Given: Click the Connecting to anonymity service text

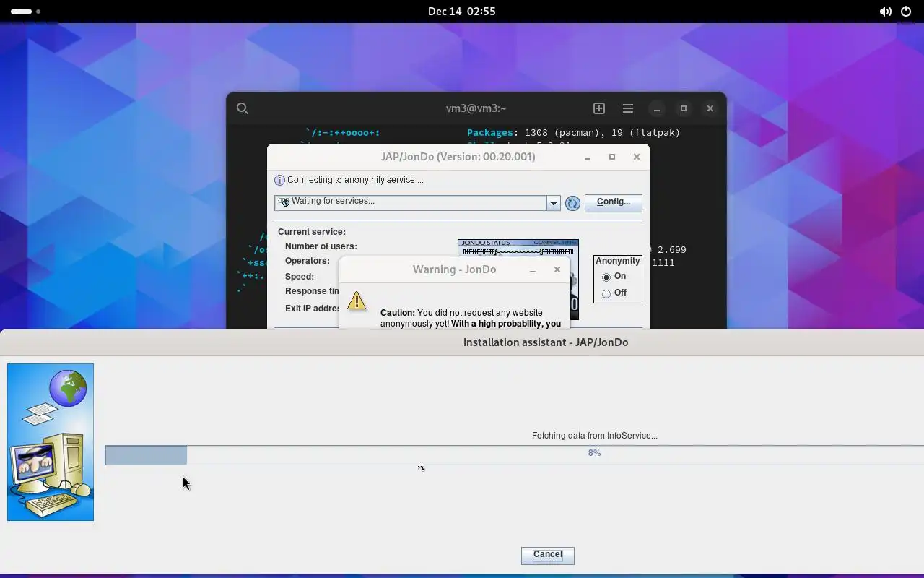Looking at the screenshot, I should pos(355,180).
